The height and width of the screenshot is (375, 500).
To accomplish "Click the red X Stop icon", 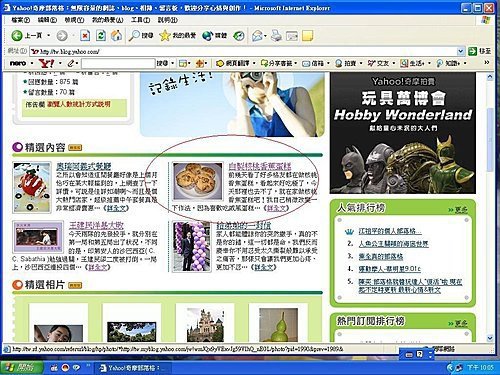I will tap(85, 36).
